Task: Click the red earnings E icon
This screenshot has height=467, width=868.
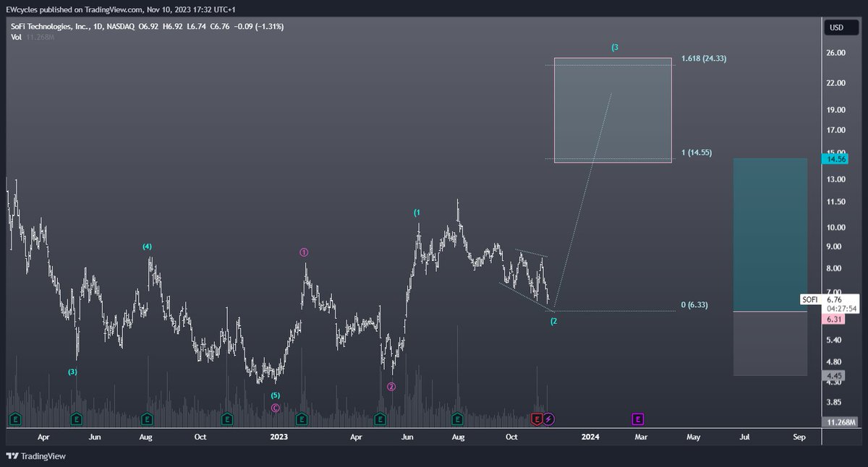Action: [537, 419]
